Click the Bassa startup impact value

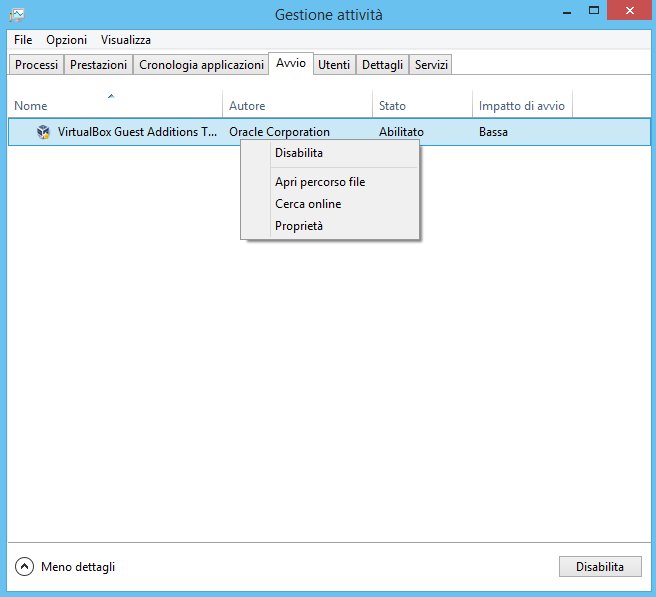pyautogui.click(x=493, y=132)
